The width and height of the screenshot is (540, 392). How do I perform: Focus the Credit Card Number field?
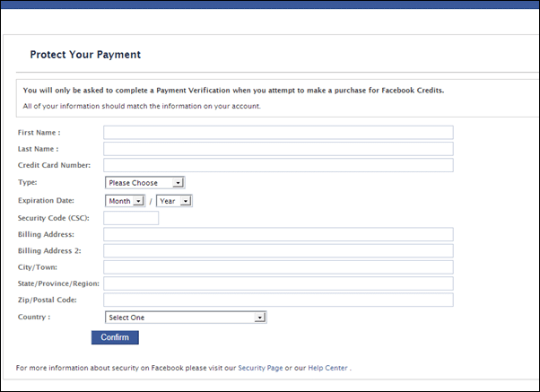(278, 165)
